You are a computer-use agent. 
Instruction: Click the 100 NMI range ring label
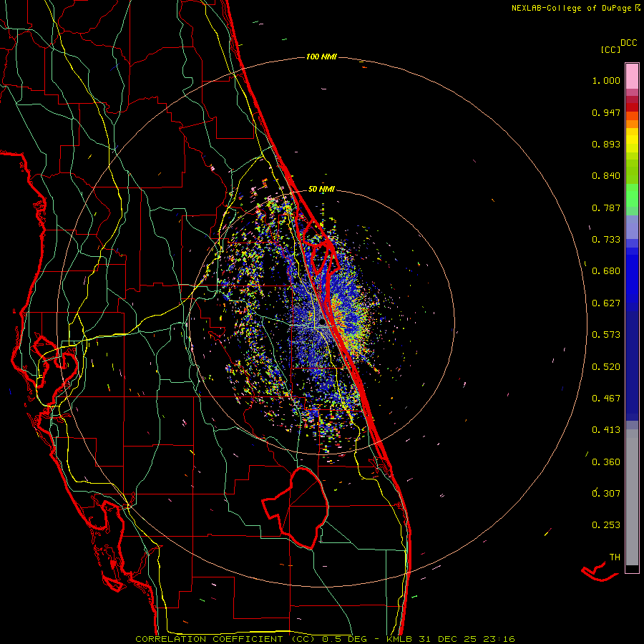pyautogui.click(x=321, y=57)
